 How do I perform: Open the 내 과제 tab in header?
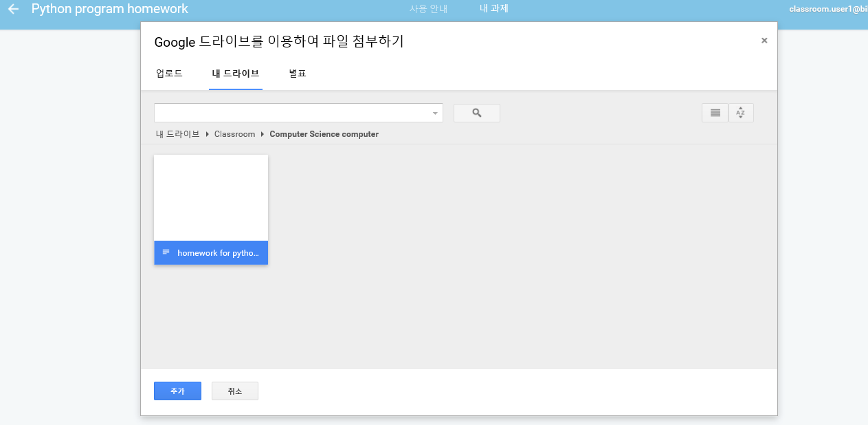494,9
